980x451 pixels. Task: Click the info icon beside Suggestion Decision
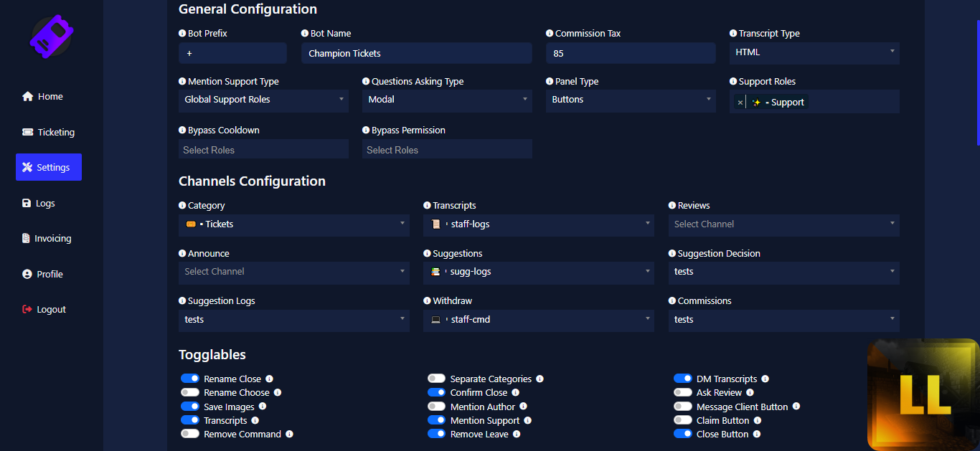click(x=672, y=254)
